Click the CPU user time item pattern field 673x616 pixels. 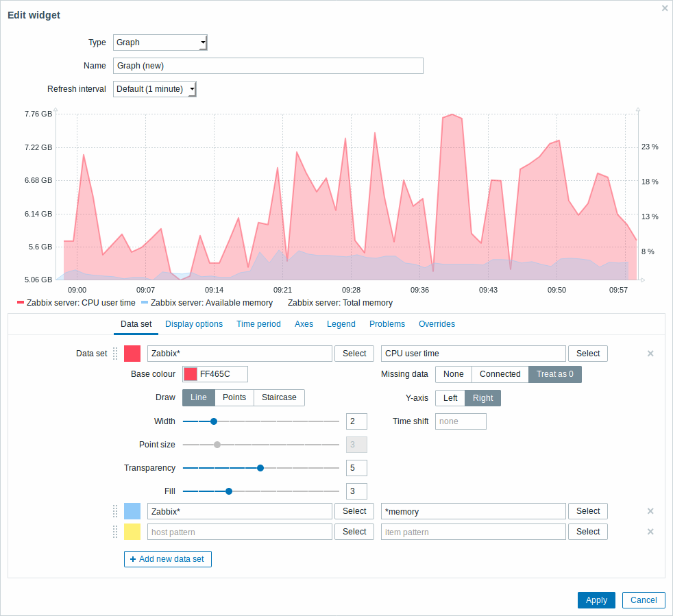click(x=474, y=354)
